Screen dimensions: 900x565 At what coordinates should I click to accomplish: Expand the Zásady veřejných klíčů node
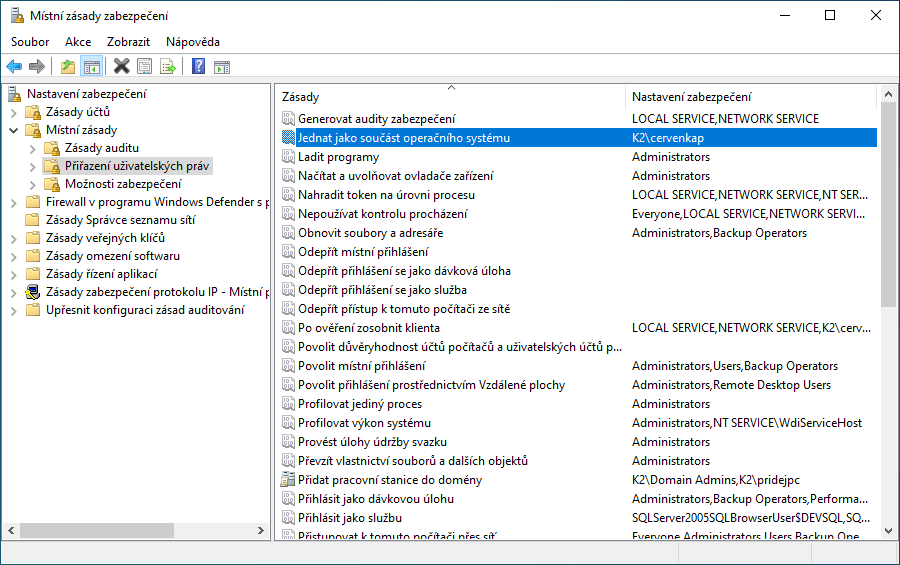14,239
